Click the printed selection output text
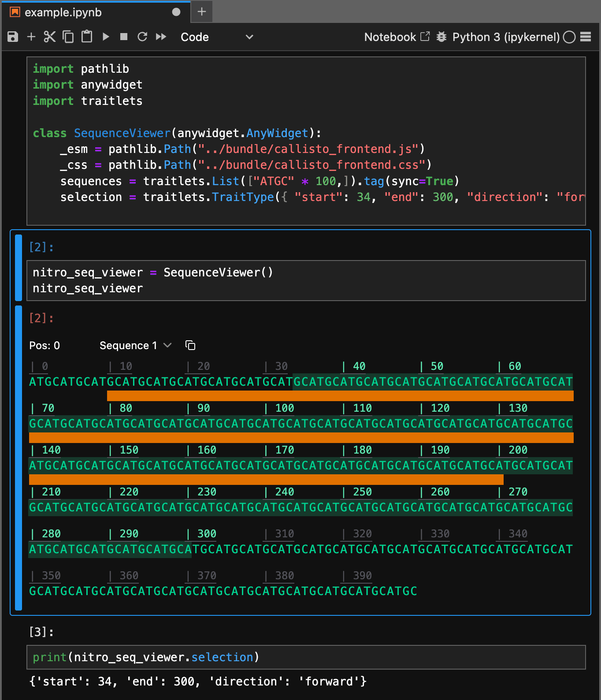The image size is (601, 700). 198,681
